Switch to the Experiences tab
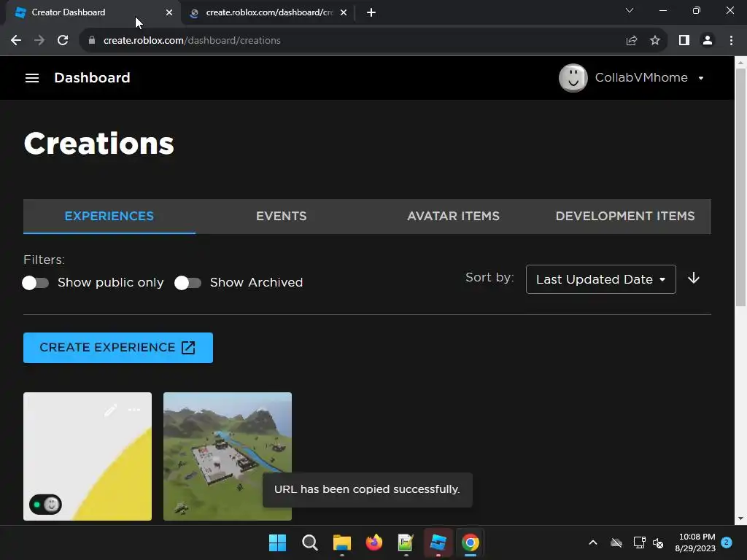The width and height of the screenshot is (747, 560). click(109, 216)
